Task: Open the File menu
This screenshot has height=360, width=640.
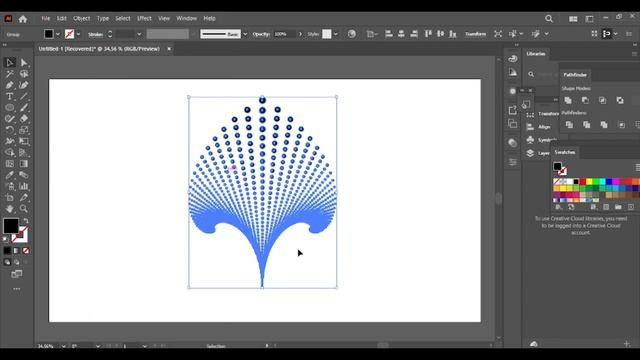Action: 46,18
